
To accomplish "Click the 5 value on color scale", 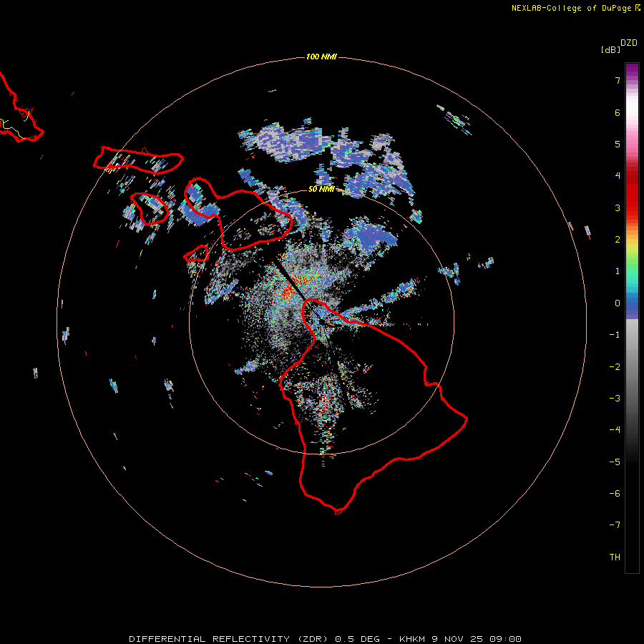I will (618, 144).
